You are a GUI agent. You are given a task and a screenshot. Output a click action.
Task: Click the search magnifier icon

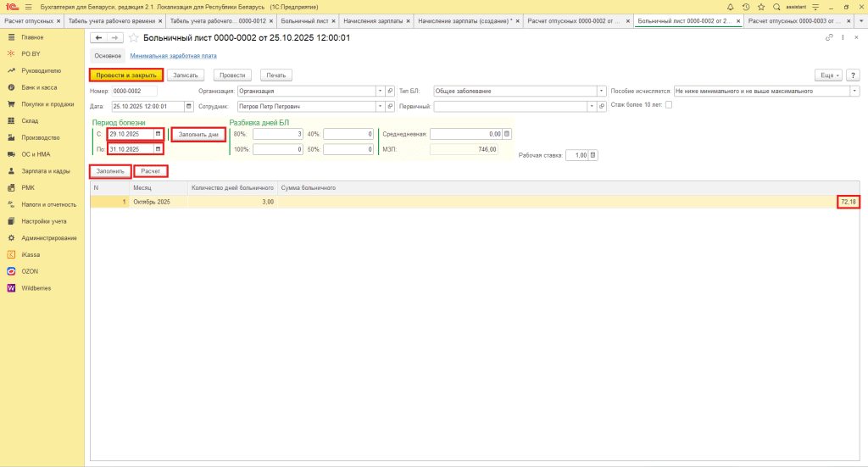776,6
